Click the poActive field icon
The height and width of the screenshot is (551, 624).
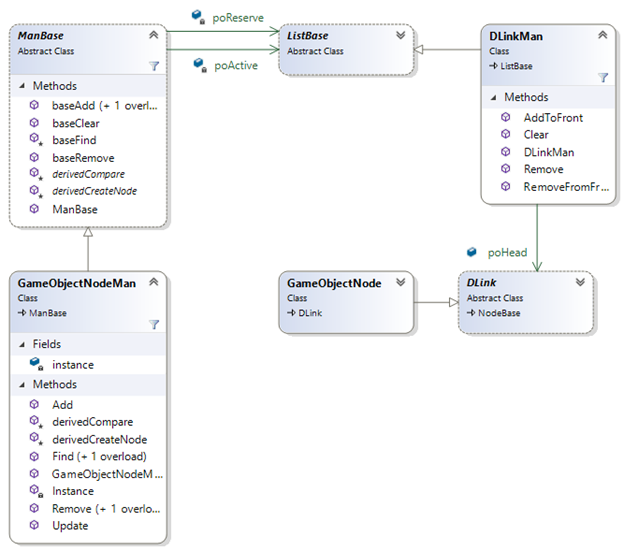click(x=199, y=64)
